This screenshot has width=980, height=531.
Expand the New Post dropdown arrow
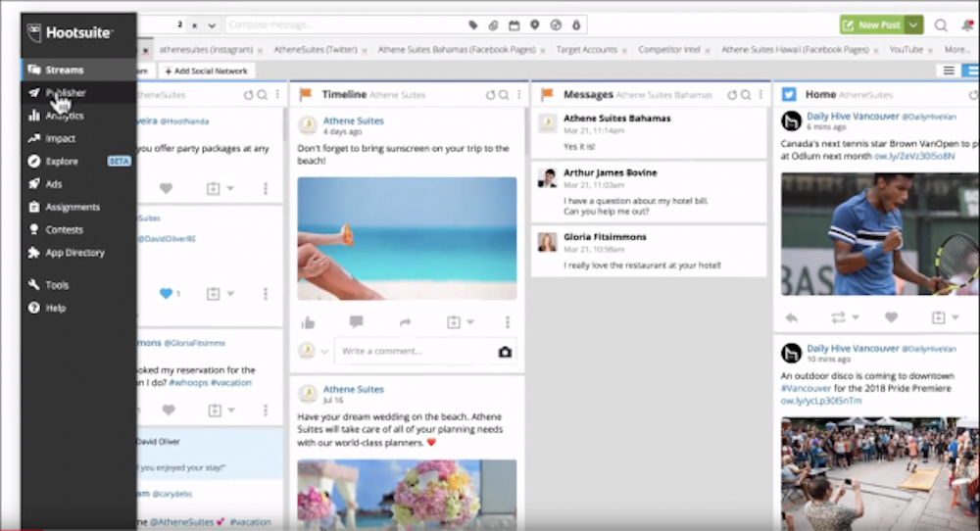[x=913, y=25]
